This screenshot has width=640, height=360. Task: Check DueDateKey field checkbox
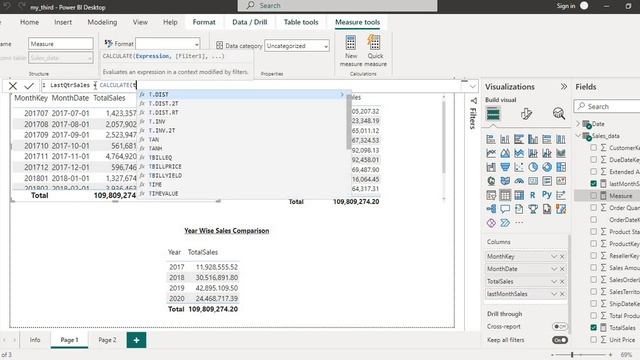tap(593, 160)
